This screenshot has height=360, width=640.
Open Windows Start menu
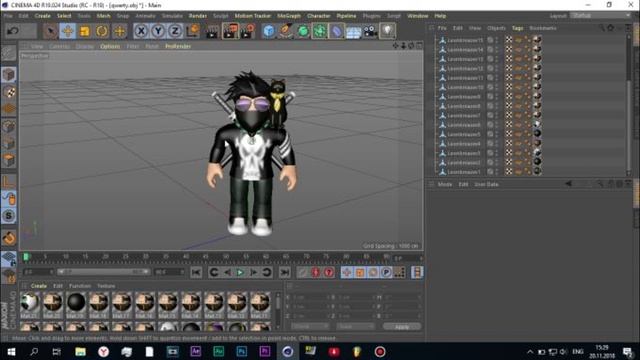[11, 351]
